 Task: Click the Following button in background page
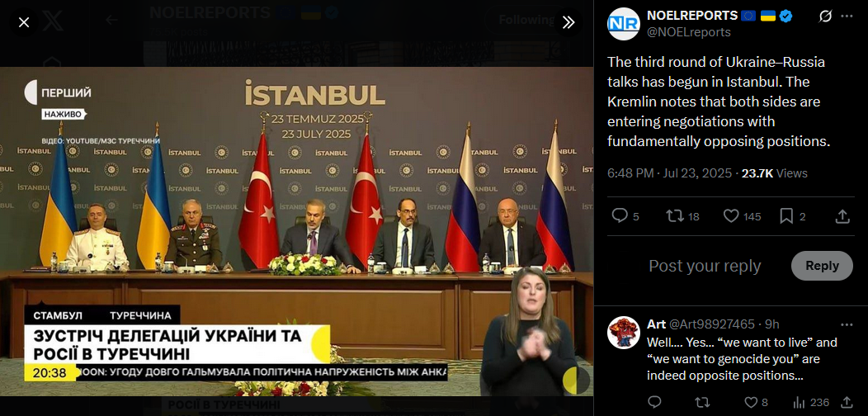(x=526, y=21)
